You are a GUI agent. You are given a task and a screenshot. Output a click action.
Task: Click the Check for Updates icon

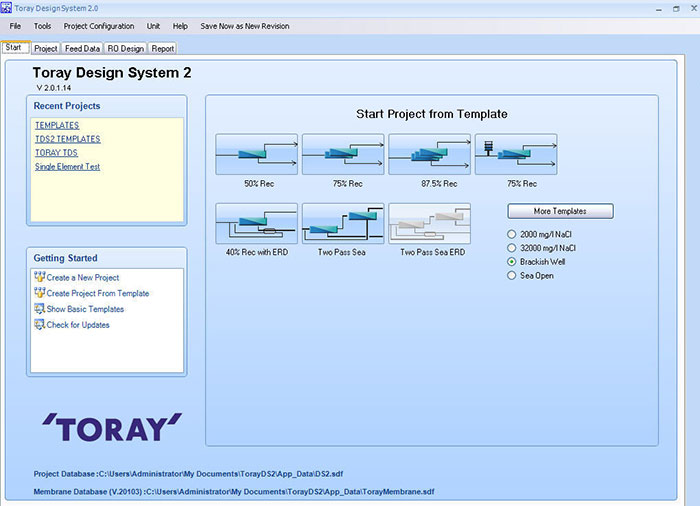click(39, 324)
